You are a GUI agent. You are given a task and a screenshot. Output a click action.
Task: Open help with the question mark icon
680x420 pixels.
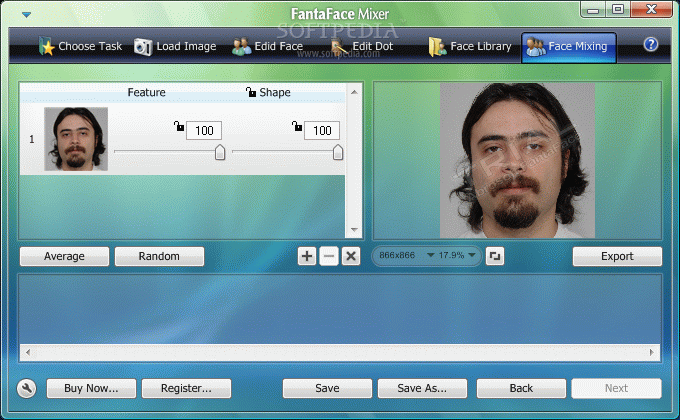651,44
